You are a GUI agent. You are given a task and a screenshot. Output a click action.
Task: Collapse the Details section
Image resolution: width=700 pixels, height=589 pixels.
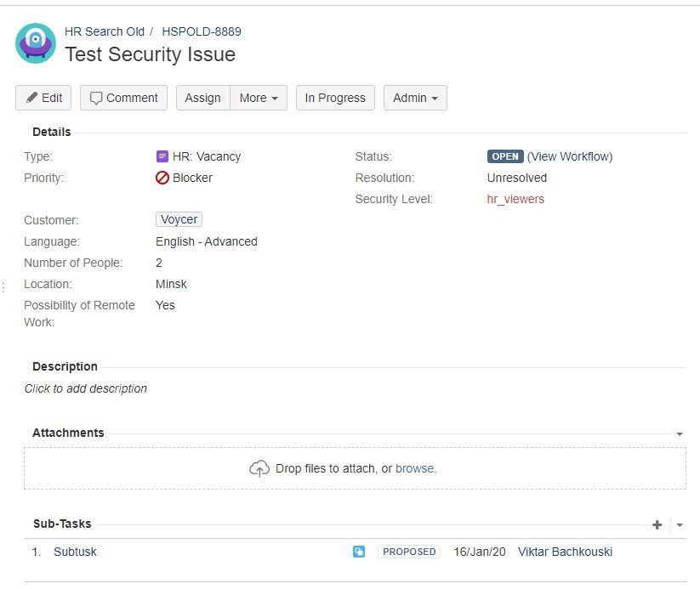point(51,132)
